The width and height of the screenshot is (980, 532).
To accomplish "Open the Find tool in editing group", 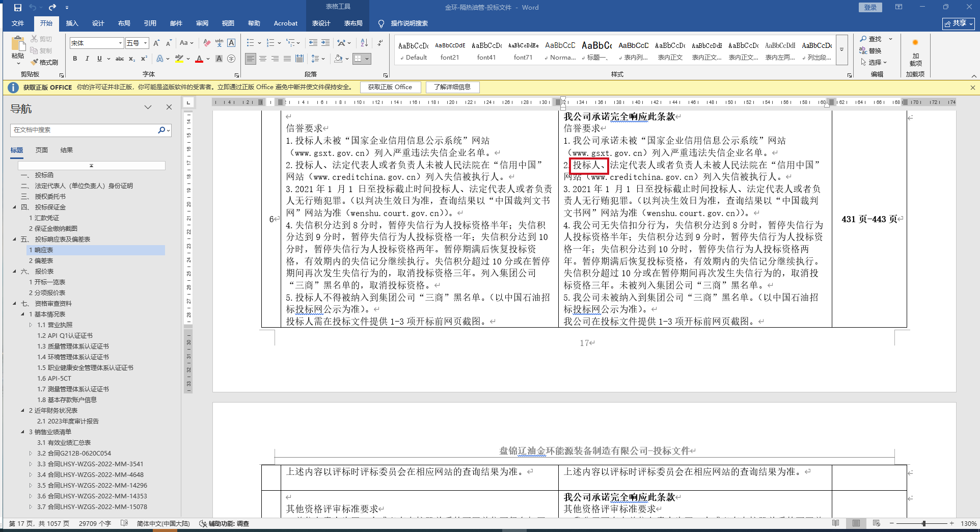I will pyautogui.click(x=870, y=39).
